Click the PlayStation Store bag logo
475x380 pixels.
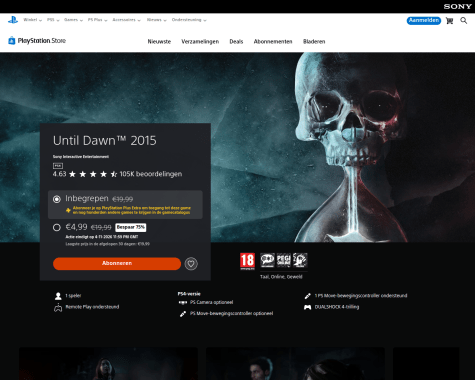coord(12,40)
